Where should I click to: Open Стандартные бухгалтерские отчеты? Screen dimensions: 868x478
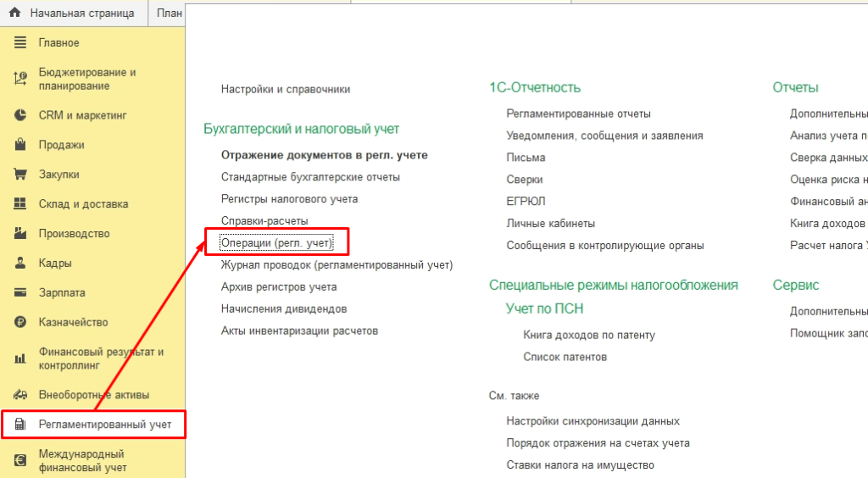[310, 177]
